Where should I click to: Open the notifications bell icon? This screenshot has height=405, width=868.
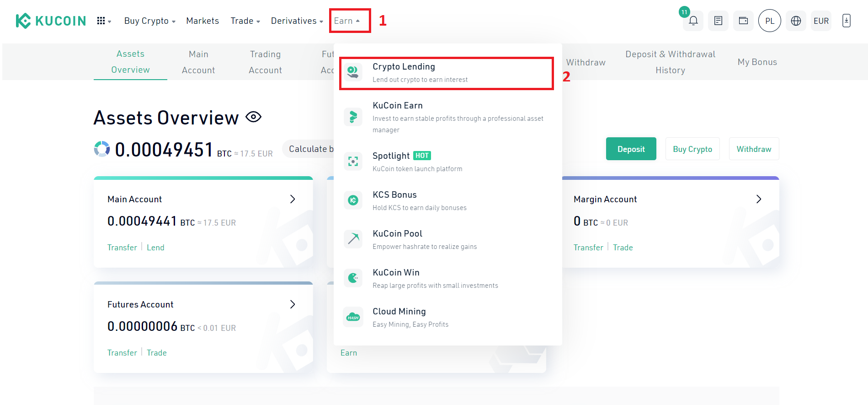click(x=693, y=21)
